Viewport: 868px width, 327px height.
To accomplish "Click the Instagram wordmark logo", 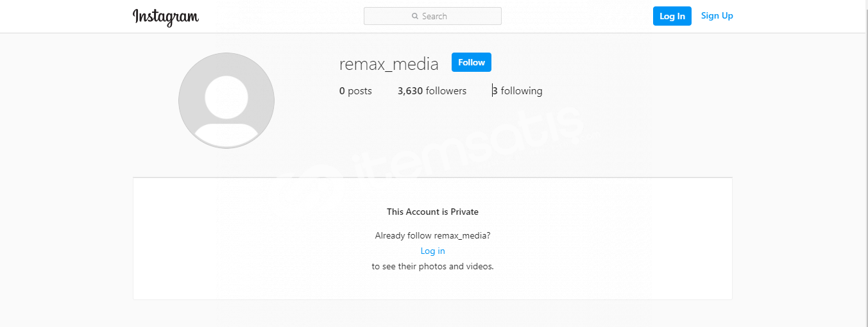I will click(x=166, y=17).
